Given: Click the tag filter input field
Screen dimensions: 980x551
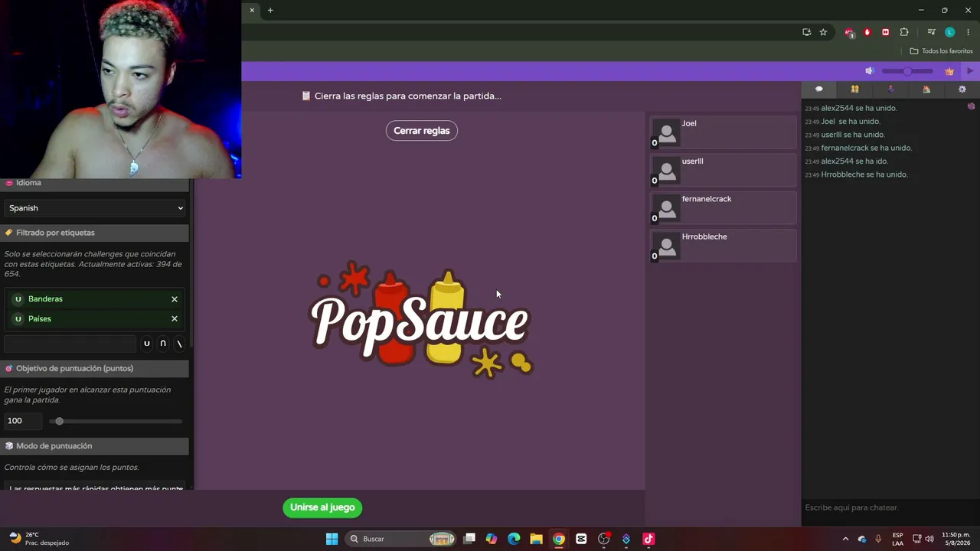Looking at the screenshot, I should (70, 344).
